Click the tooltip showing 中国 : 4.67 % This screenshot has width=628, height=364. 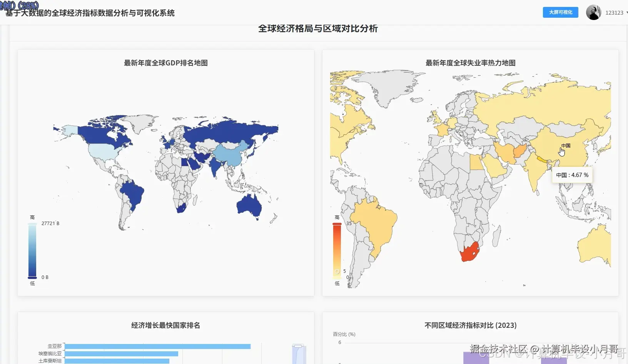click(572, 175)
